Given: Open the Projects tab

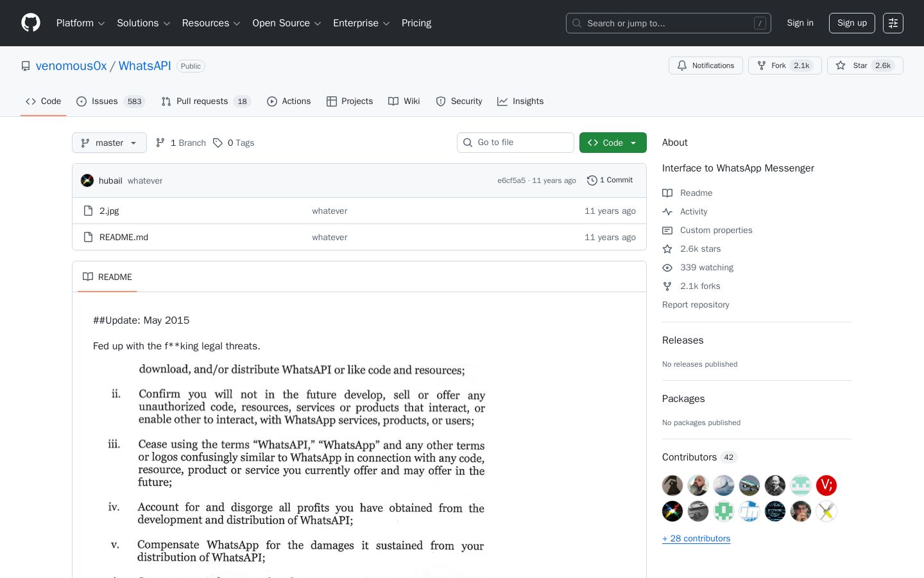Looking at the screenshot, I should tap(350, 101).
